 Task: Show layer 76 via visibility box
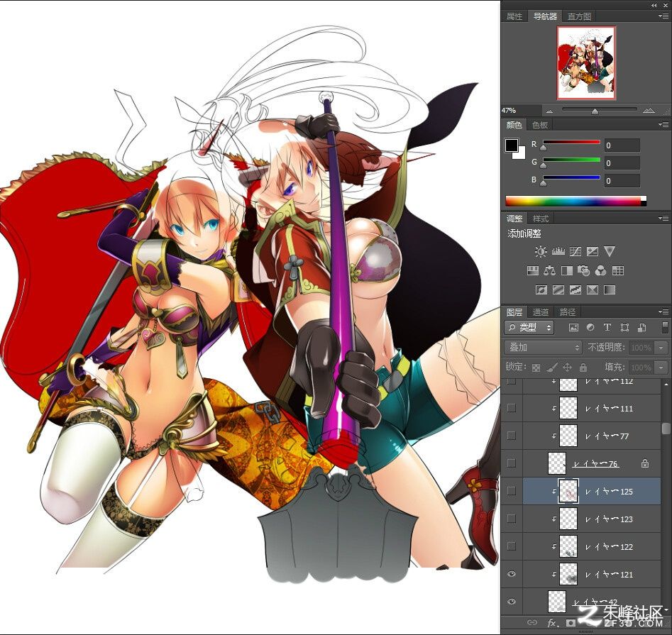pyautogui.click(x=512, y=463)
